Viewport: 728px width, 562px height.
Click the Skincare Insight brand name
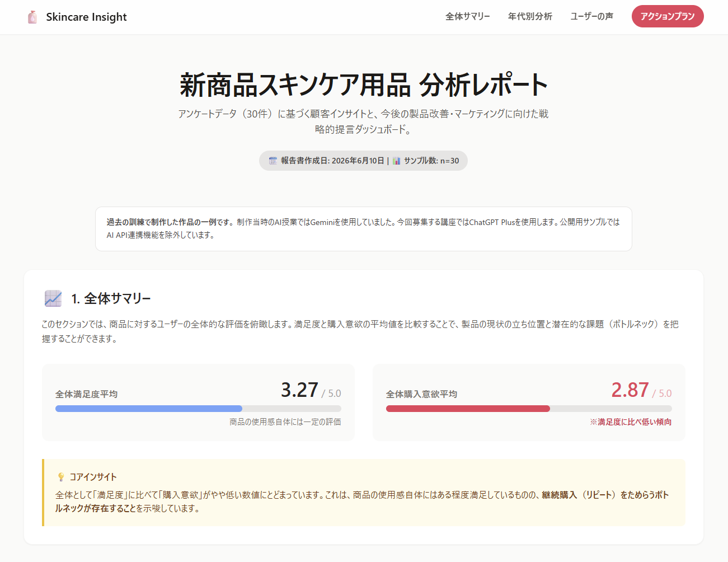[86, 17]
